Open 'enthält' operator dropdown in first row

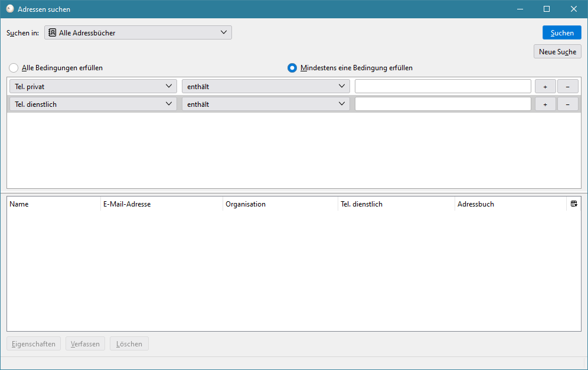[266, 87]
